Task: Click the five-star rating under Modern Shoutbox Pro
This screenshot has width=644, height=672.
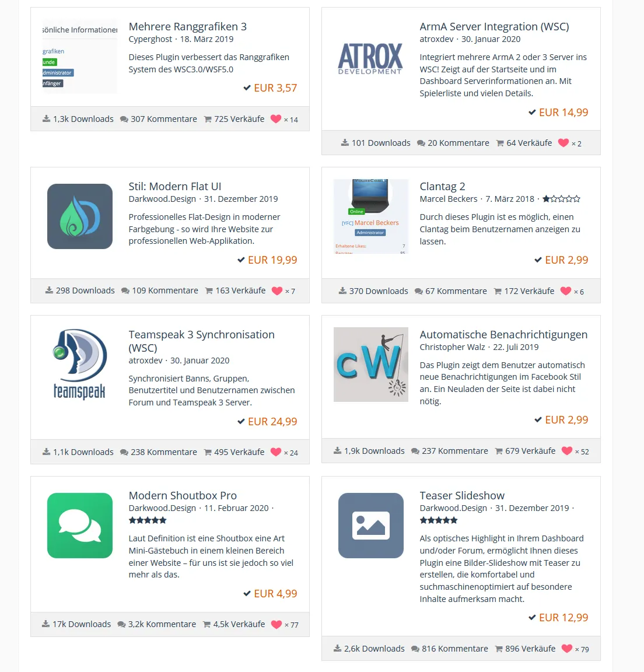Action: (x=148, y=520)
